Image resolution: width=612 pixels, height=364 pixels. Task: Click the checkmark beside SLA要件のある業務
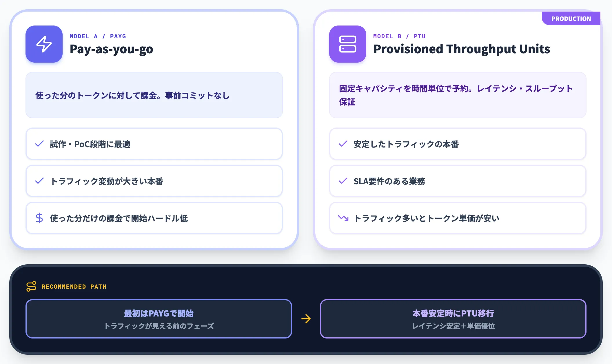point(343,181)
